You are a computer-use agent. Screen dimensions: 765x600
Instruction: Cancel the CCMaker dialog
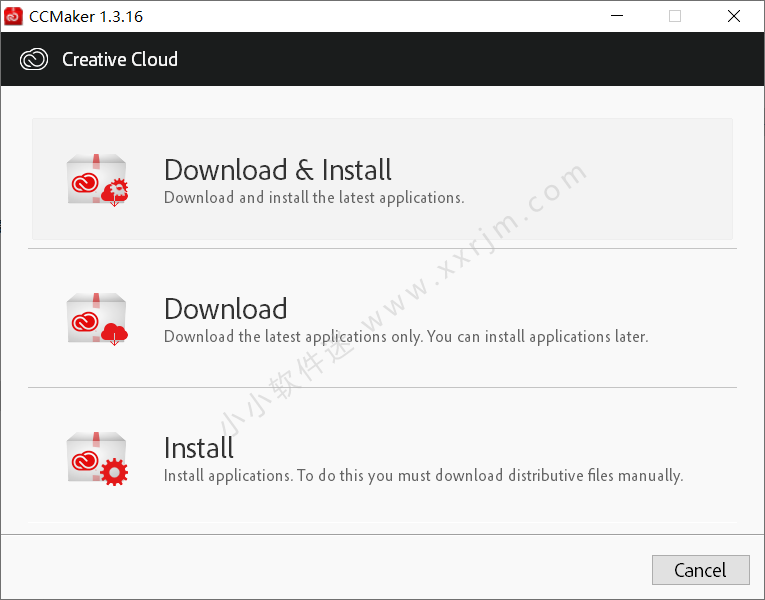click(701, 570)
